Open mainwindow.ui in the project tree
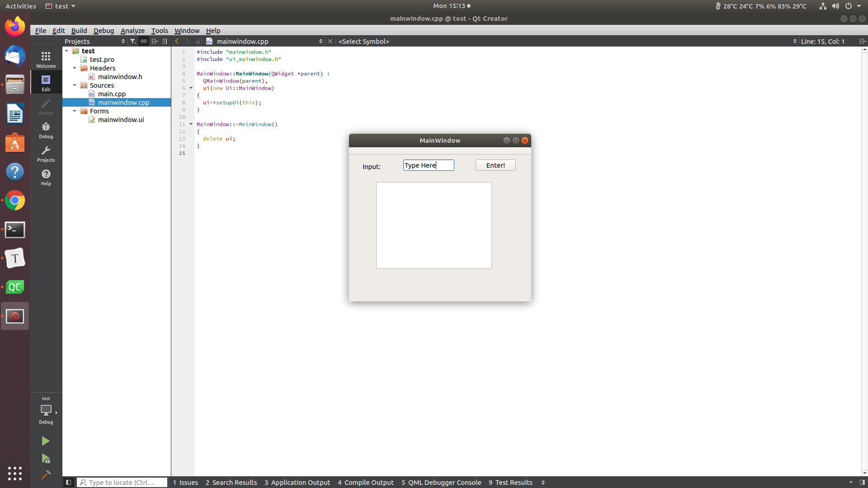 tap(121, 120)
